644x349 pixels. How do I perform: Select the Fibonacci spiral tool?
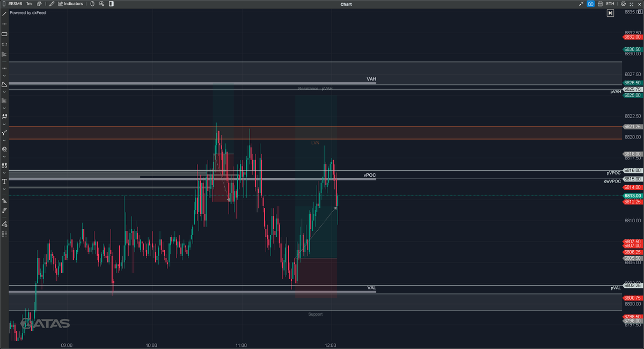point(4,149)
